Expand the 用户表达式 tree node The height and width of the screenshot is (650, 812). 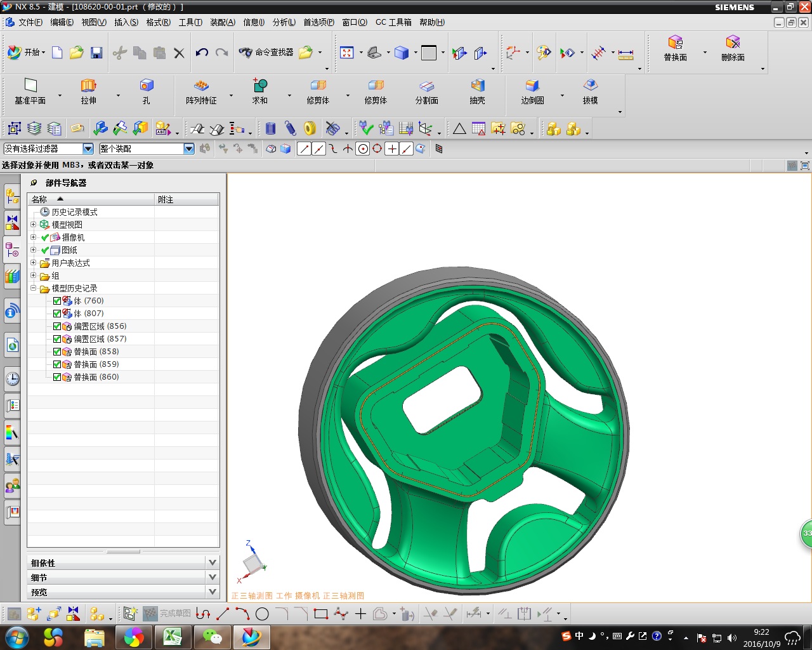point(34,262)
